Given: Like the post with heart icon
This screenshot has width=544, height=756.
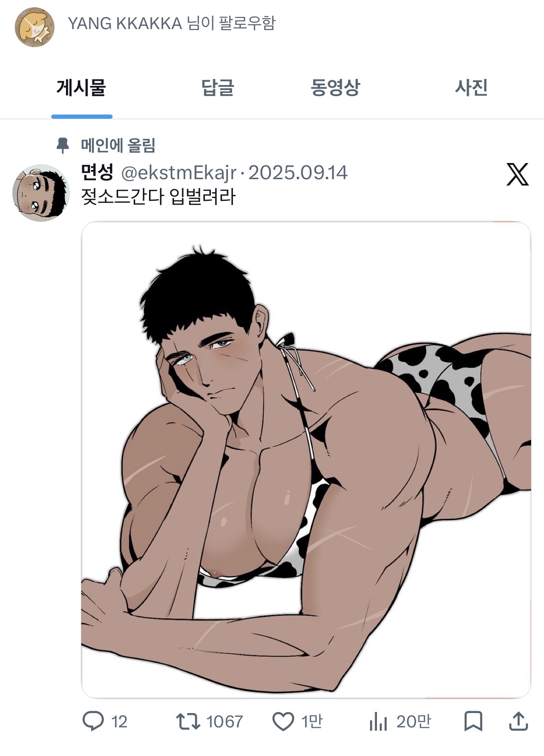Looking at the screenshot, I should pyautogui.click(x=283, y=721).
